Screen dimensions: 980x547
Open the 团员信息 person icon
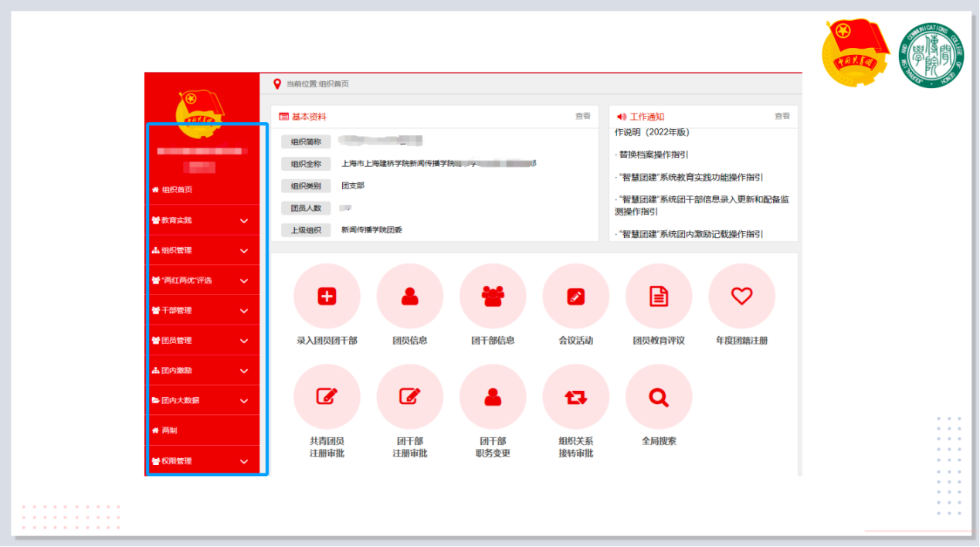410,297
